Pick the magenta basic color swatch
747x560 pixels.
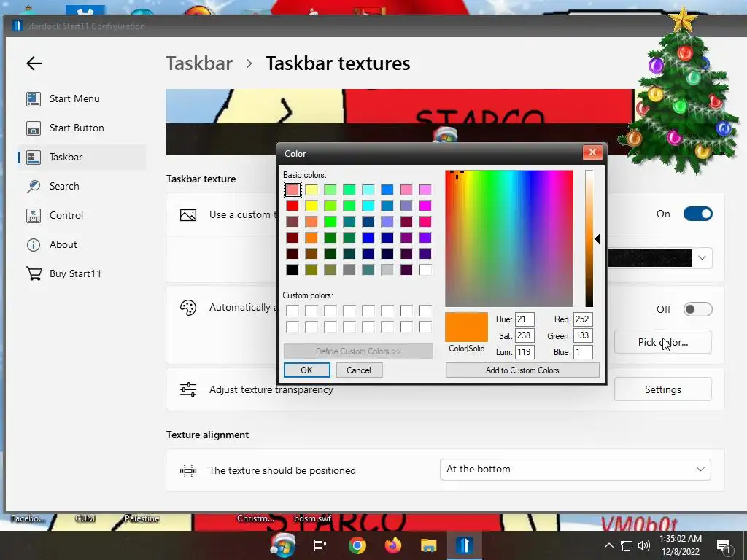click(x=425, y=205)
